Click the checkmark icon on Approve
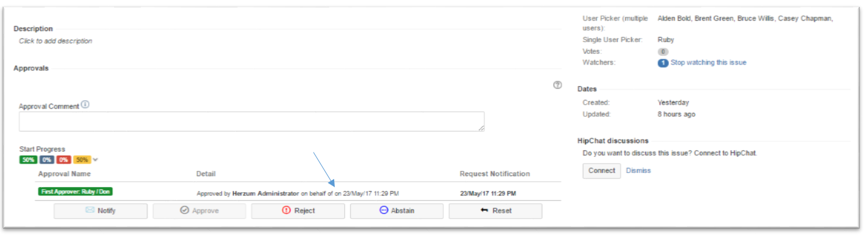The image size is (868, 235). (x=184, y=211)
